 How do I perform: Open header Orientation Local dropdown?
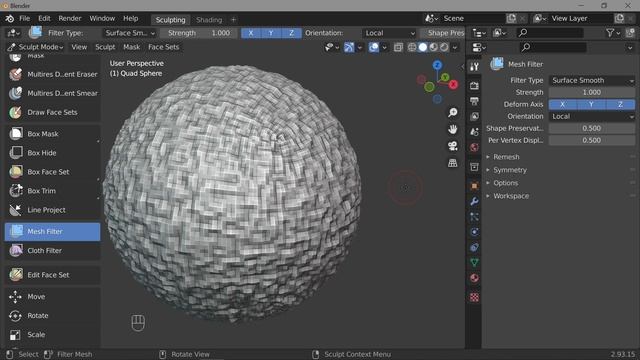click(389, 33)
